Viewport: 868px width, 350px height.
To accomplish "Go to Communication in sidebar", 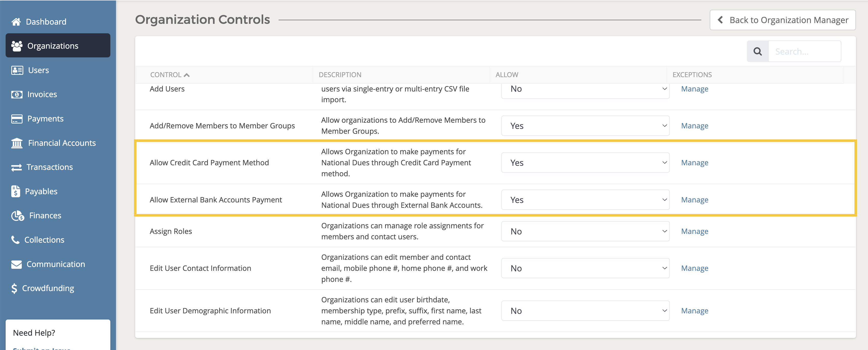I will (56, 264).
